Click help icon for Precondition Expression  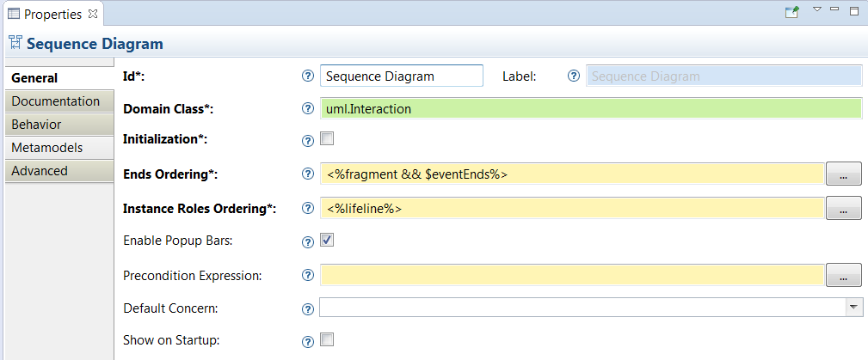click(308, 276)
